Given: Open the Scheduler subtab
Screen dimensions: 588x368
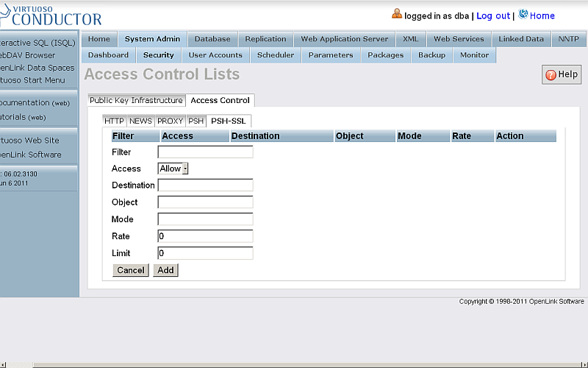Looking at the screenshot, I should click(276, 55).
